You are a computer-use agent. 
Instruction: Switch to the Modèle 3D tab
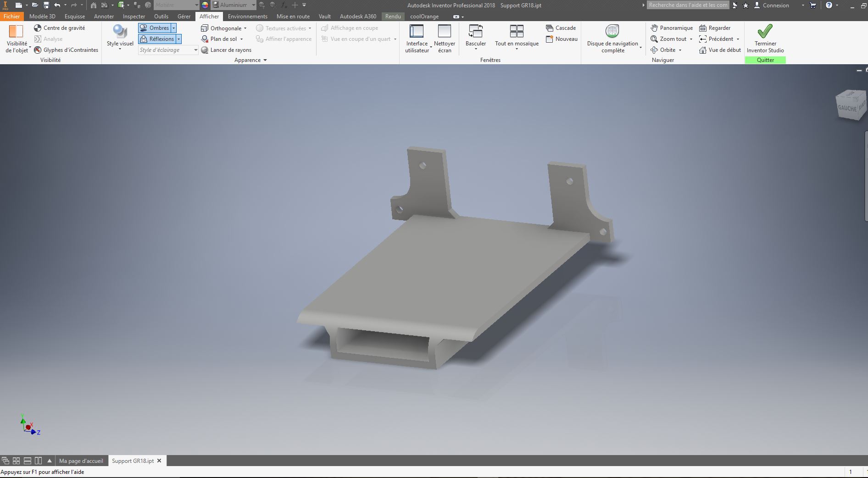42,16
